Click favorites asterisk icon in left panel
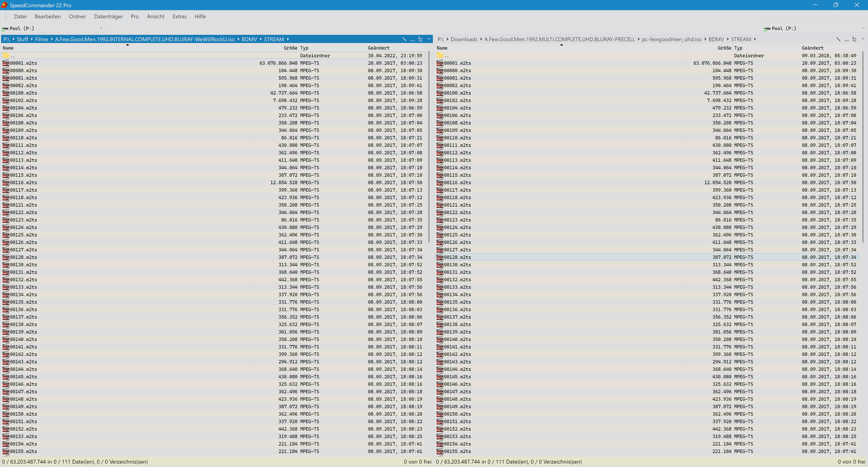The height and width of the screenshot is (467, 868). [x=429, y=39]
